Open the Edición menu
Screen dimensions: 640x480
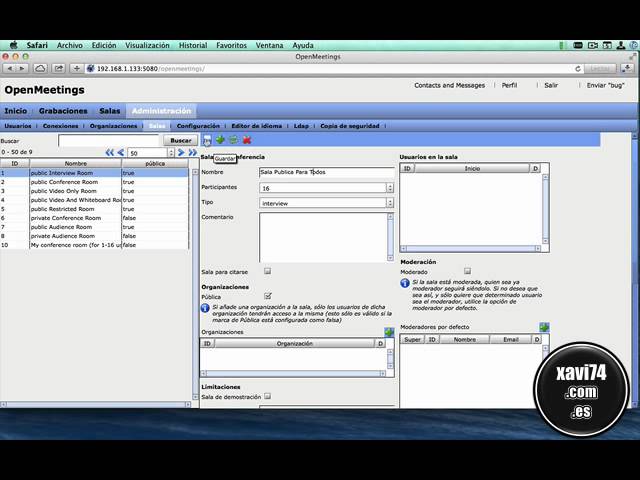pyautogui.click(x=104, y=45)
